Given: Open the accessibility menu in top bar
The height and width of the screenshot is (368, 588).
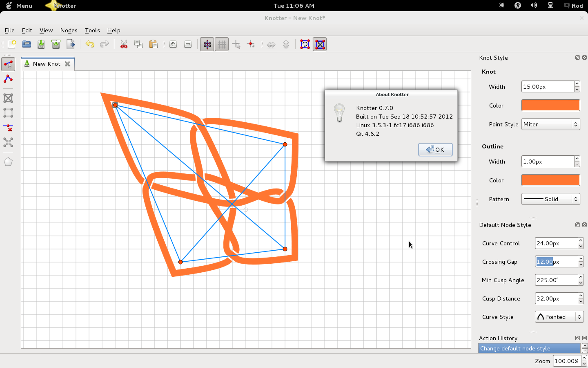Looking at the screenshot, I should click(518, 5).
